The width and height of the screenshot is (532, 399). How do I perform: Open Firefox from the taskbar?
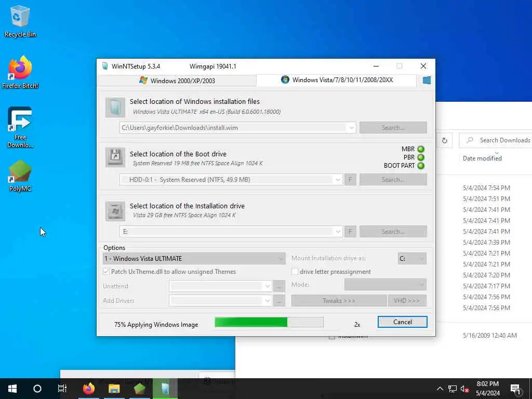pyautogui.click(x=89, y=389)
